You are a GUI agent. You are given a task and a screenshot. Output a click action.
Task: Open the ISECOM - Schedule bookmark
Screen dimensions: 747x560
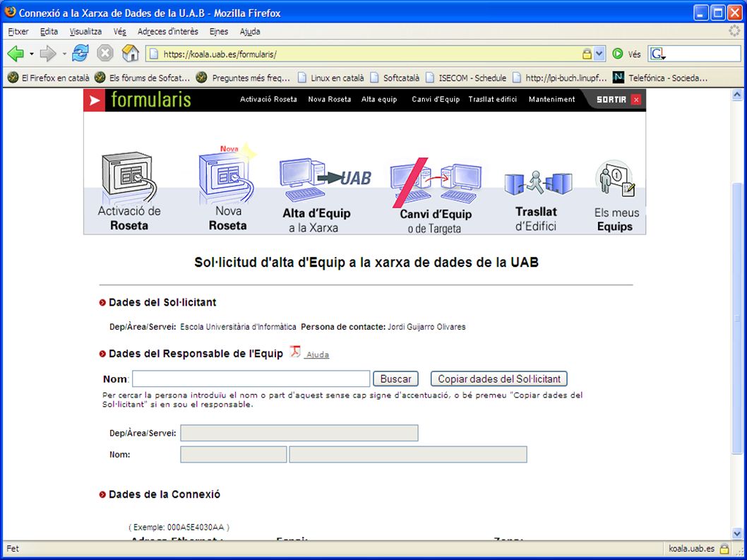tap(466, 78)
